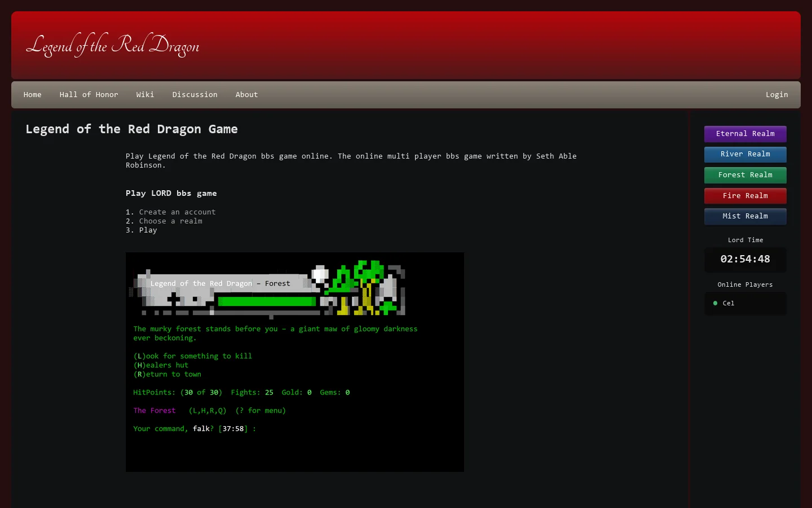Click online player Cel
The image size is (812, 508).
(x=729, y=304)
